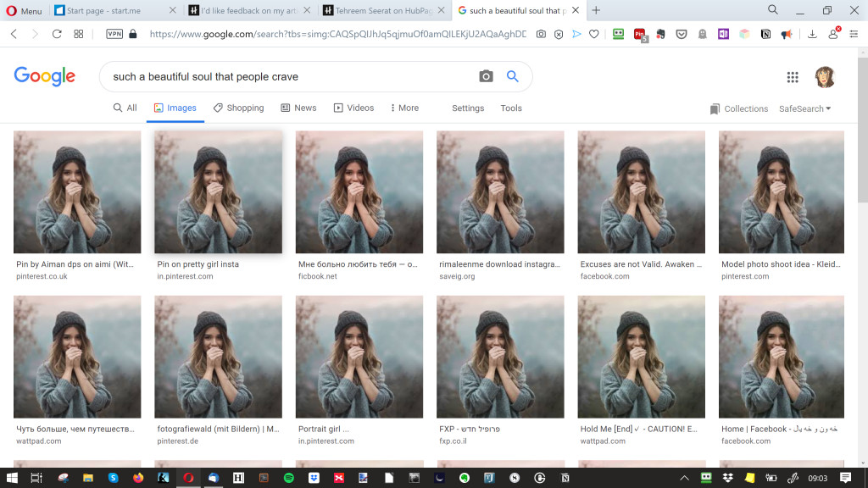Launch Firefox from the taskbar

point(138,478)
